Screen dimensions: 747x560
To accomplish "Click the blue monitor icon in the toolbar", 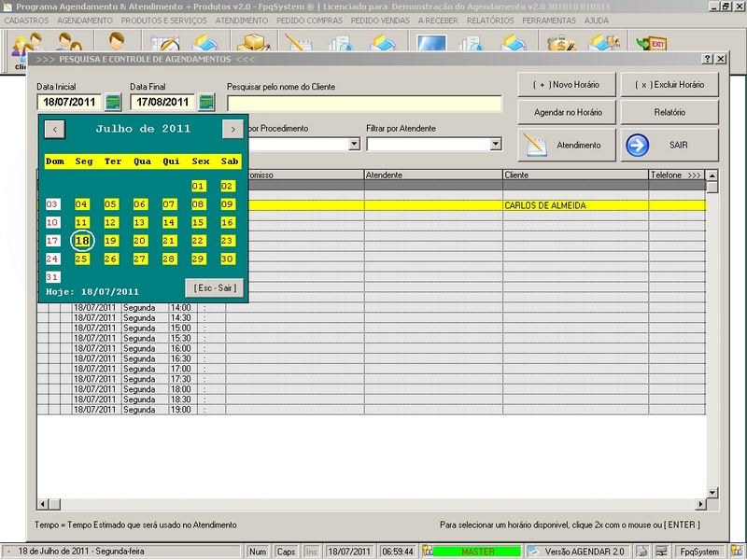I will 431,45.
